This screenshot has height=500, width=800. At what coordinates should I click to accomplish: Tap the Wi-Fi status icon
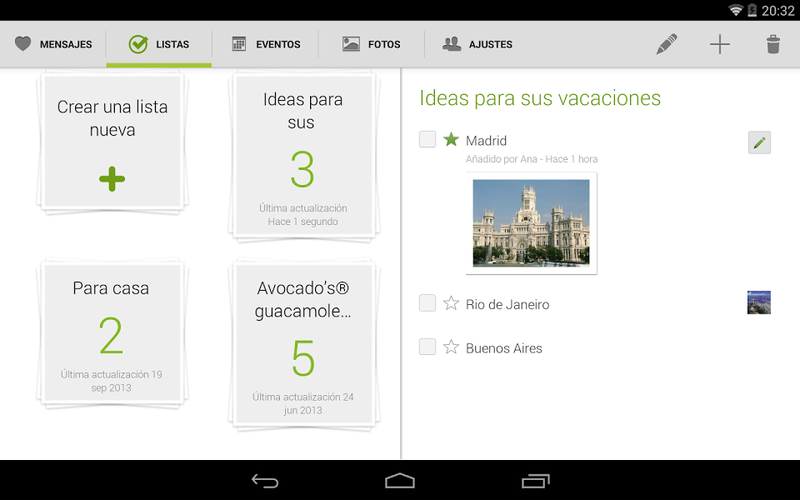(736, 10)
